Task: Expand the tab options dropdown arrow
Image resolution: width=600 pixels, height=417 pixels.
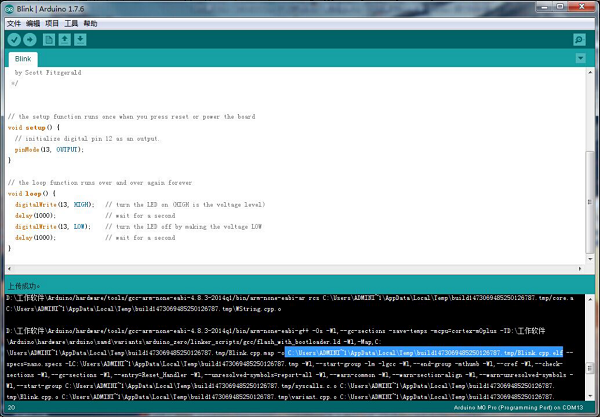Action: [x=579, y=59]
